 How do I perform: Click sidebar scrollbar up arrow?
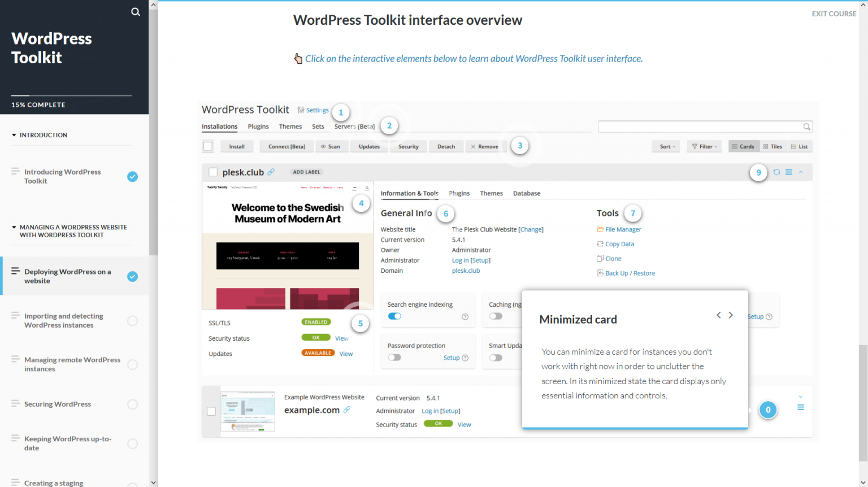coord(153,5)
